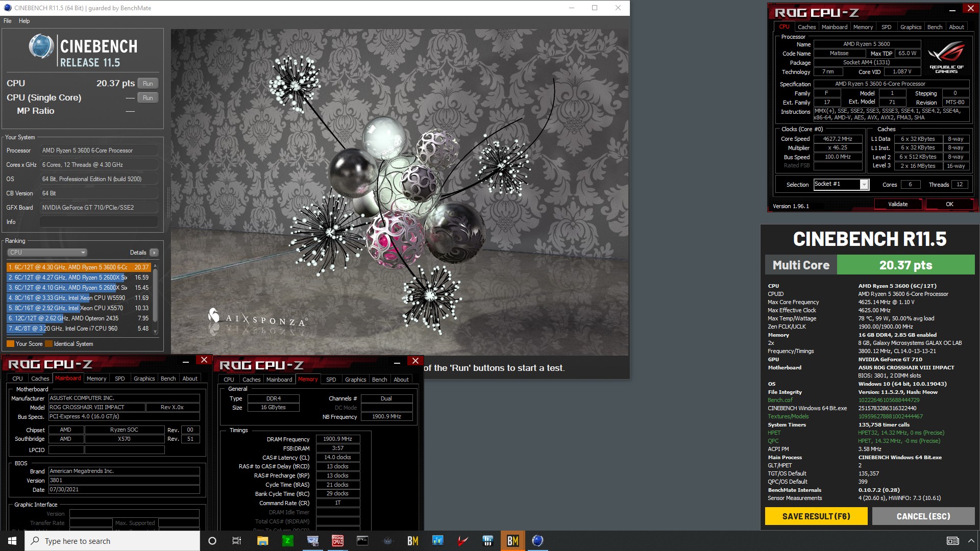This screenshot has height=551, width=980.
Task: Open the Help menu in Cinebench
Action: [x=24, y=21]
